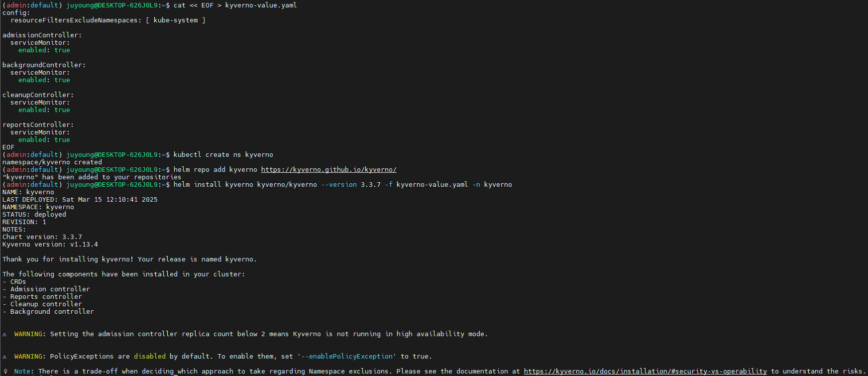Click the 'helm install kyverno kyverno/kyverno' command text
The image size is (868, 376).
[x=245, y=185]
